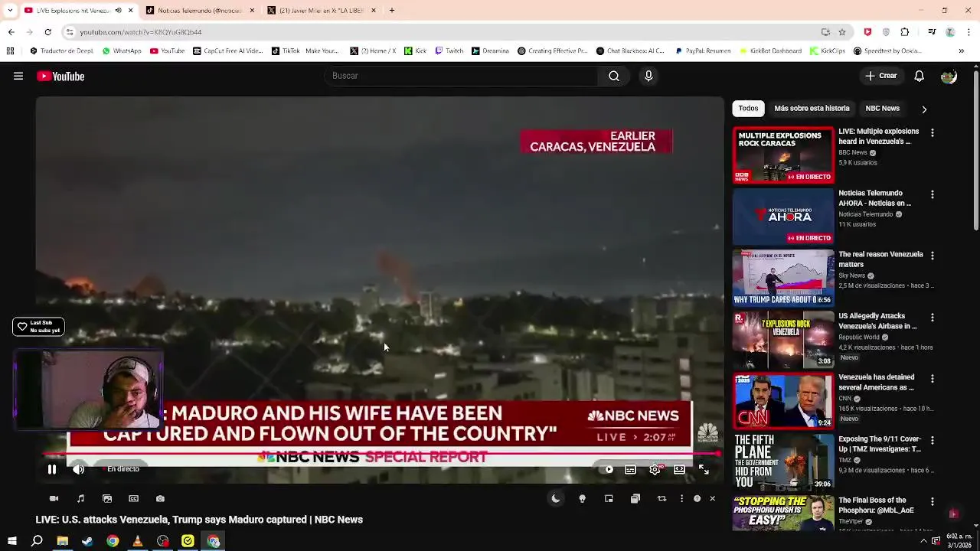Toggle autoplay switch in the player

tap(608, 469)
